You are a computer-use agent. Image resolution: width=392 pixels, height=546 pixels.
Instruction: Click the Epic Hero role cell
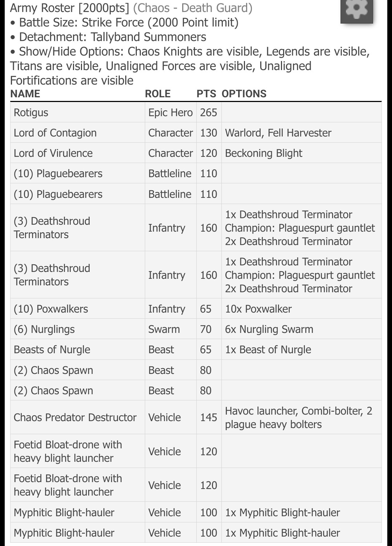(x=170, y=113)
